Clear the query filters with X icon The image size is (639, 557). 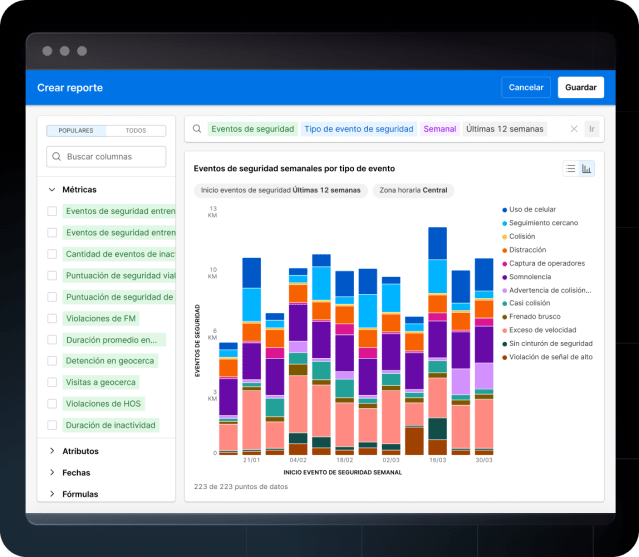coord(574,129)
